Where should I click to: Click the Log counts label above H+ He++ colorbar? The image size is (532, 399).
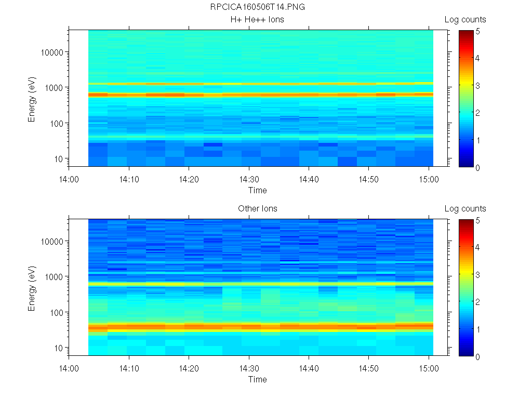[465, 20]
